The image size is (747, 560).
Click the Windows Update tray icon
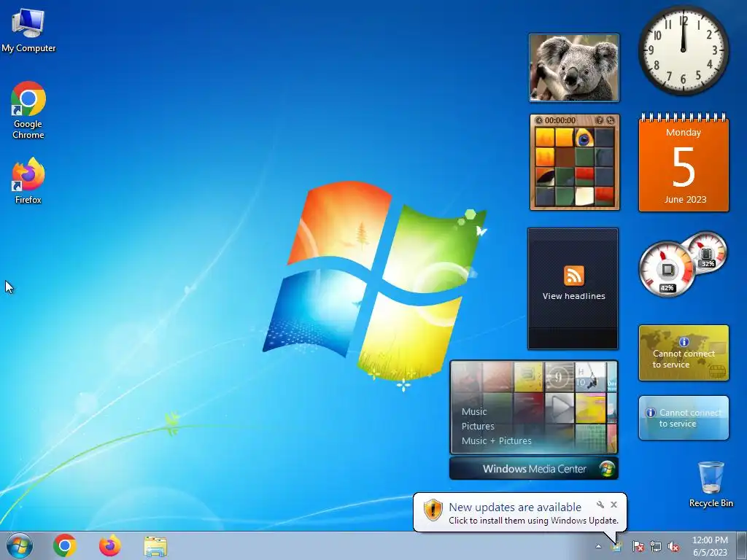click(617, 546)
